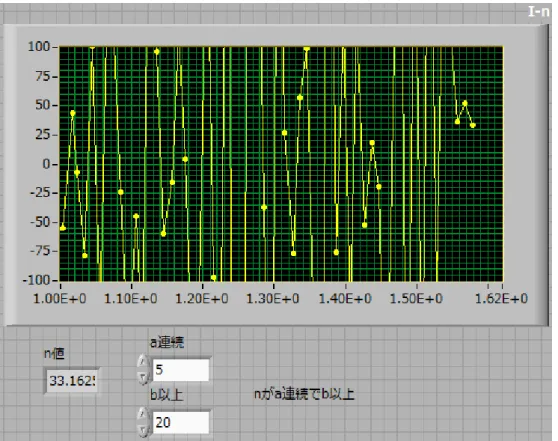Click the nがa連続でb以上 text label
This screenshot has width=558, height=441.
[x=304, y=394]
